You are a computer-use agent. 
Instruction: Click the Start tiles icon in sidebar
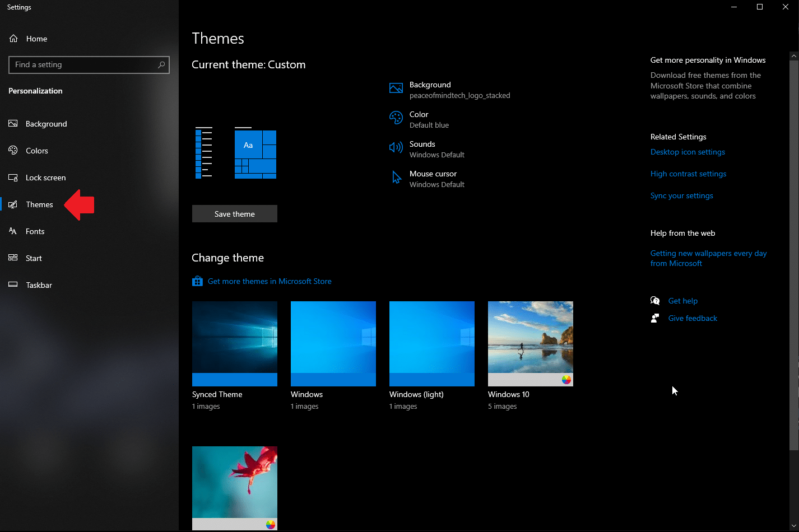(x=13, y=258)
